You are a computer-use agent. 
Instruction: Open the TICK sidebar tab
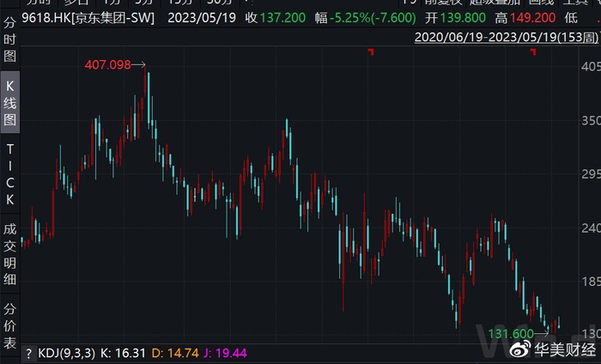coord(10,174)
